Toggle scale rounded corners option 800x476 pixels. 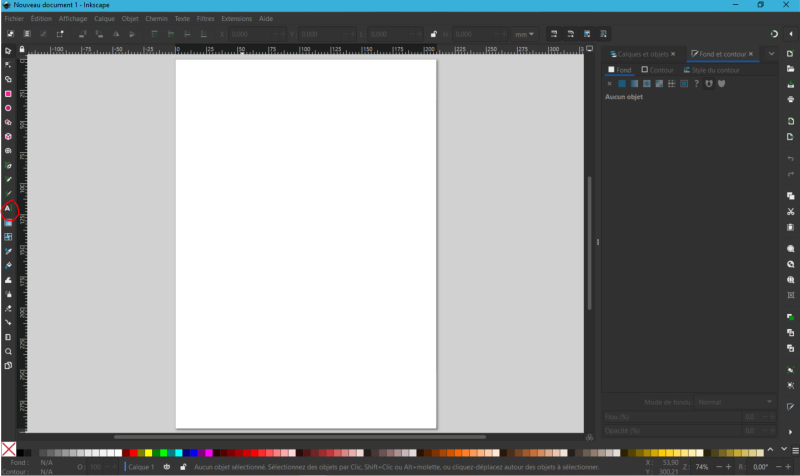570,34
